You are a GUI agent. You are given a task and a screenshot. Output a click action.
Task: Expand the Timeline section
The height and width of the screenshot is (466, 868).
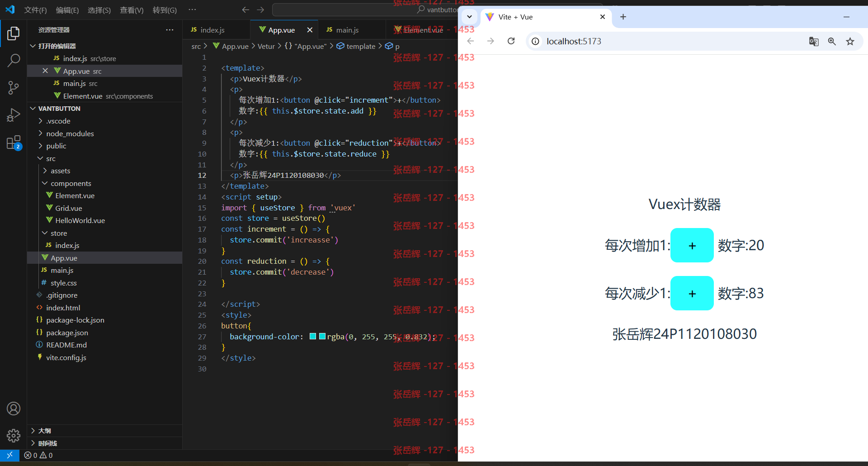[x=33, y=443]
